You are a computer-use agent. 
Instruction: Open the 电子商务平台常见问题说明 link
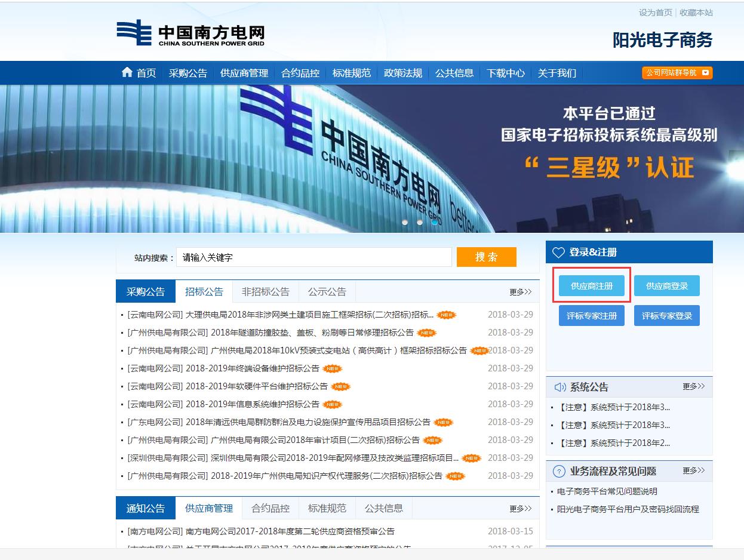point(607,491)
